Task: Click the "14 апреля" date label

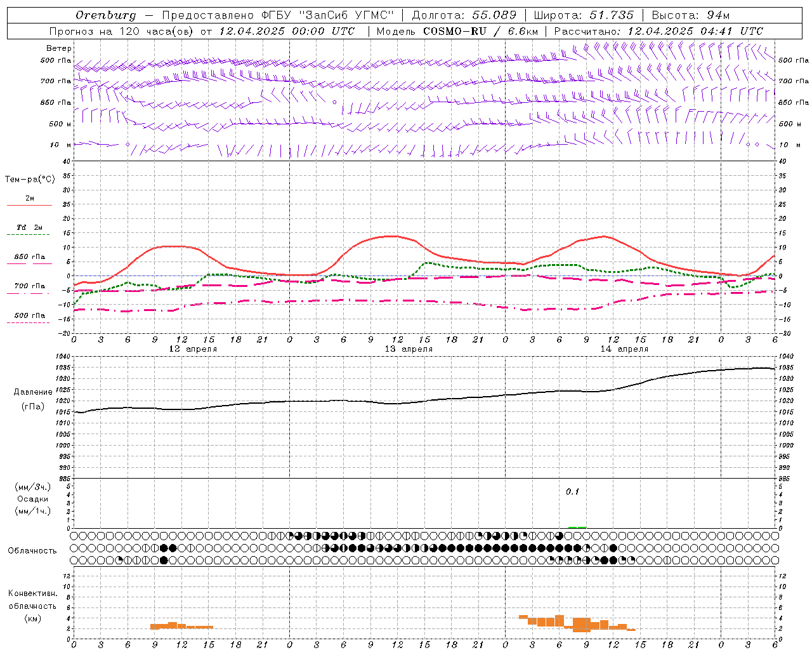Action: [x=624, y=349]
